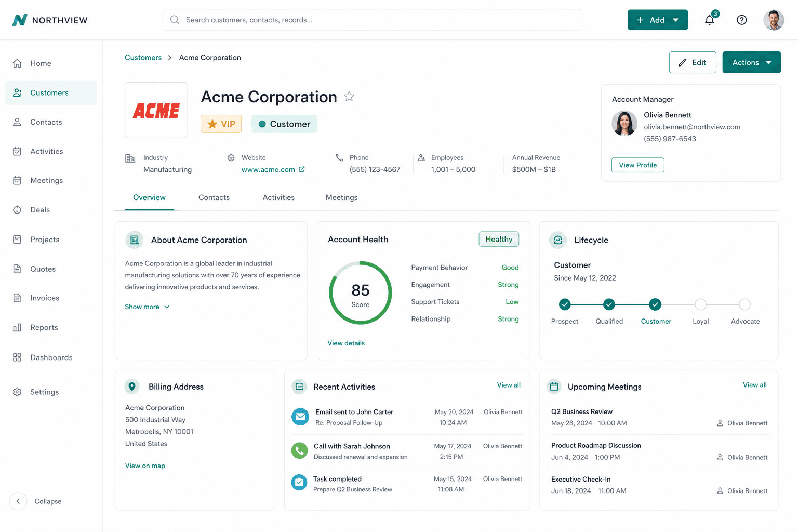Click the Prospect lifecycle stage marker
Viewport: 798px width, 532px height.
pos(565,304)
